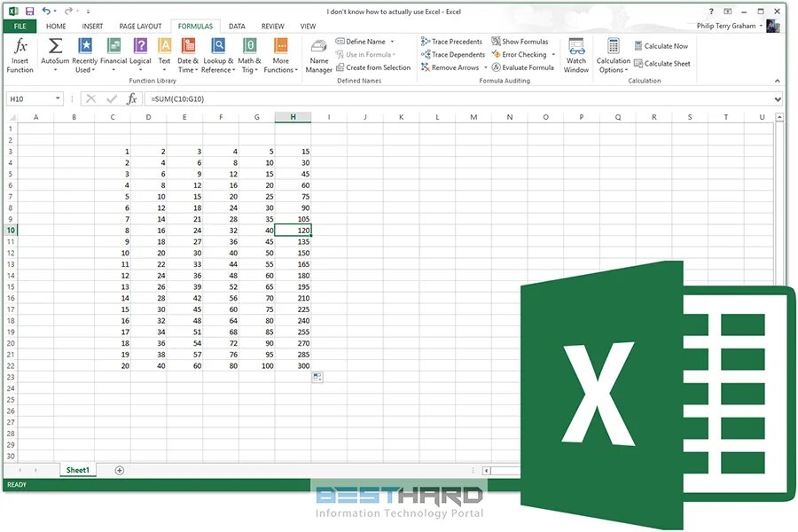Click the Cancel X in formula bar
The image size is (798, 532).
point(91,98)
